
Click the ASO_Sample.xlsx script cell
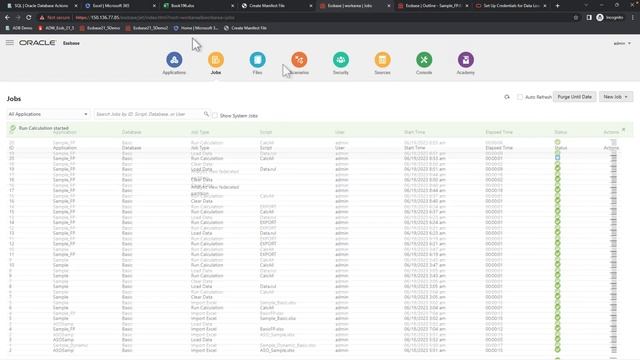coord(277,350)
